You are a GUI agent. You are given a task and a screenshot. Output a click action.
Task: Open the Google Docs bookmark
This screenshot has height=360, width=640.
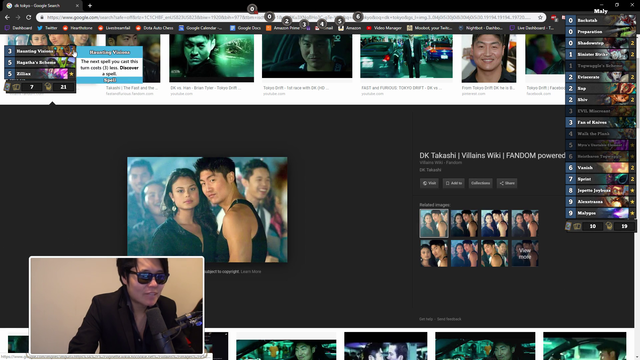coord(245,28)
